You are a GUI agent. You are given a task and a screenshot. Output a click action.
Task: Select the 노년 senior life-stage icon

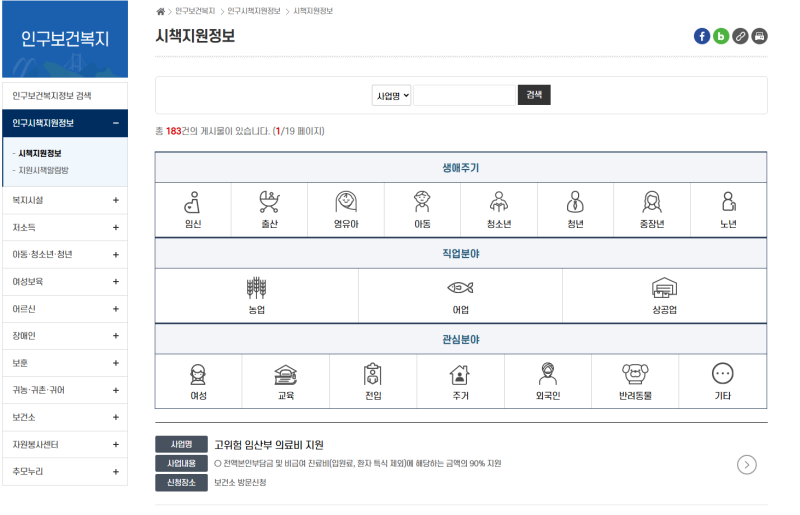(x=728, y=203)
